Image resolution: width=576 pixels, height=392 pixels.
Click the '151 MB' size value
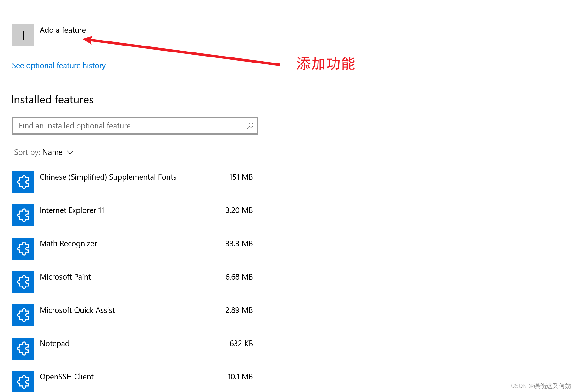[241, 177]
